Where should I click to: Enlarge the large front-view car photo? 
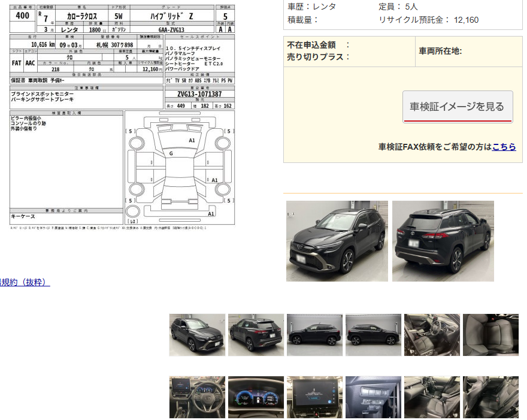[x=337, y=241]
